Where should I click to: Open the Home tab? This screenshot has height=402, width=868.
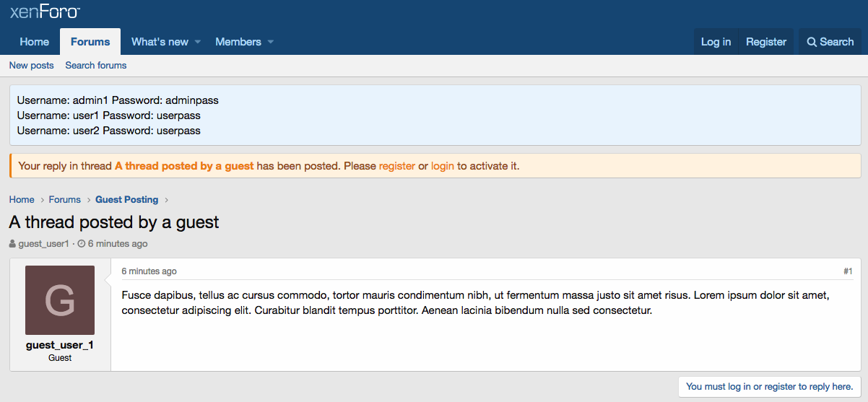(x=35, y=42)
